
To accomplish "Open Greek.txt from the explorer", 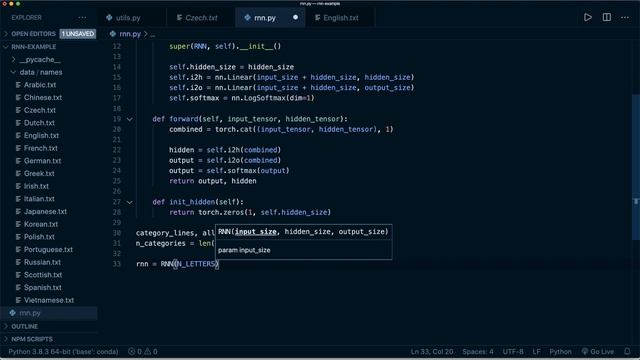I will click(x=39, y=173).
